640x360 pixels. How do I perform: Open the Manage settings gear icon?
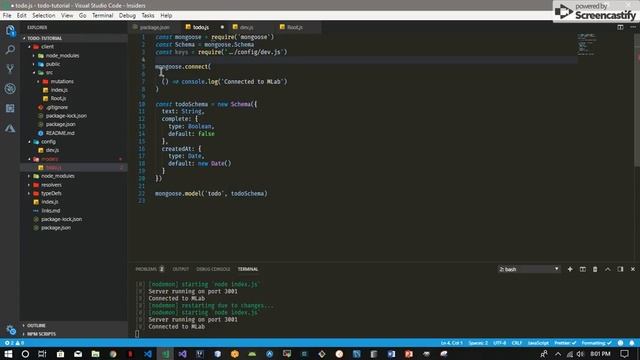click(11, 329)
